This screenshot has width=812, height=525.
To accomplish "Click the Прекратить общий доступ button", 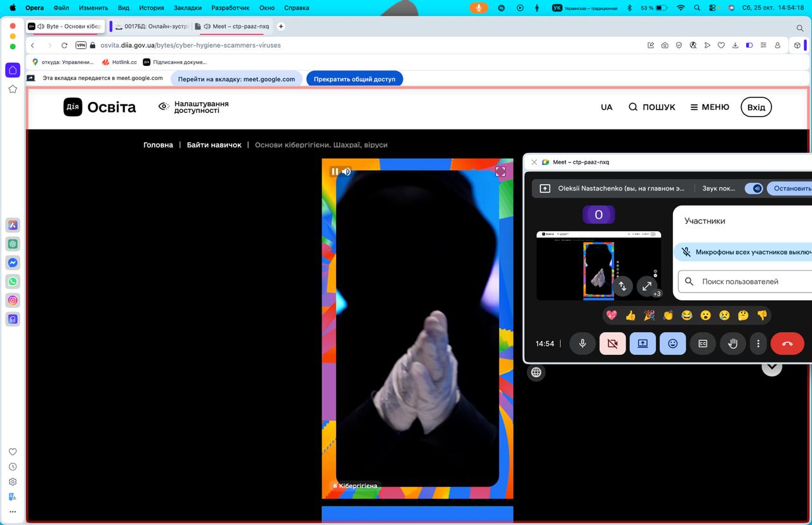I will point(354,79).
